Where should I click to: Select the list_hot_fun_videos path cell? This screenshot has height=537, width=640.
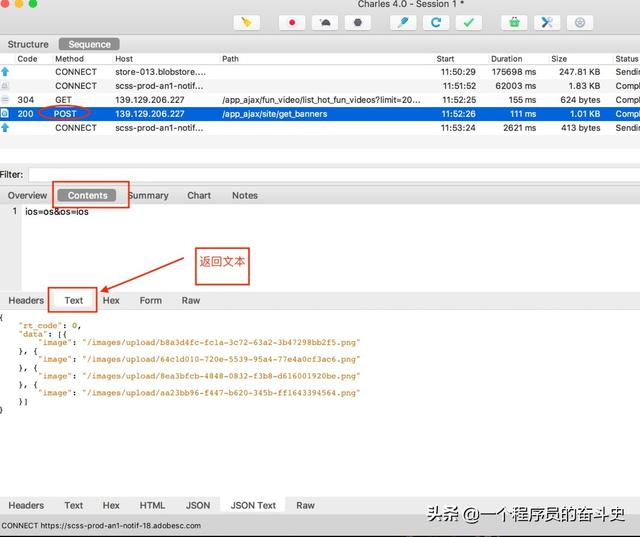[321, 100]
